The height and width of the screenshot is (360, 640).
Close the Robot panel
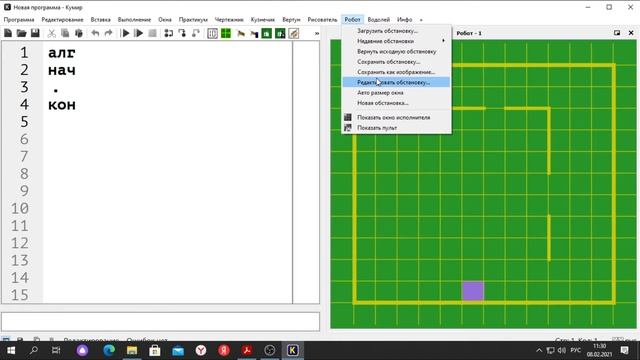click(x=631, y=33)
